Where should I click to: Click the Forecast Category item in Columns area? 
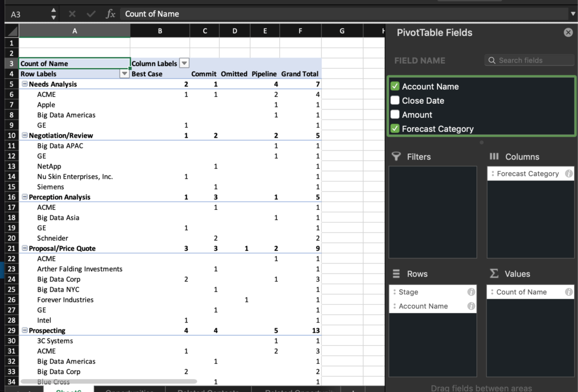click(531, 174)
